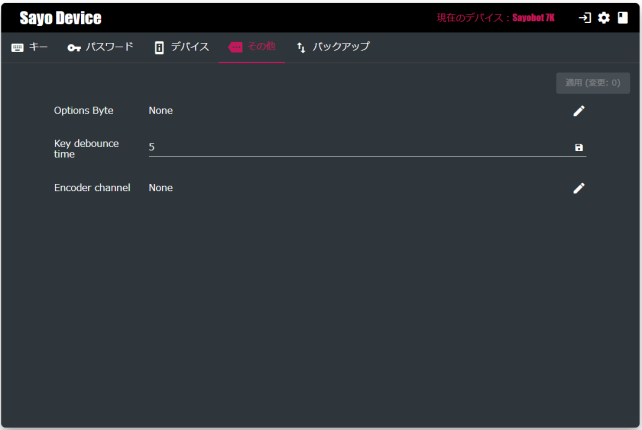Click the None value beside Encoder channel

[160, 188]
